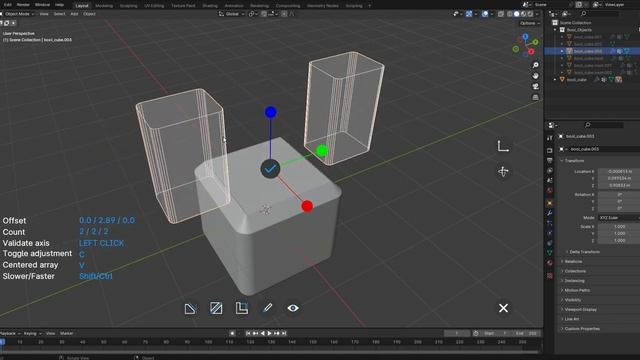Open the viewport Options dropdown
Screen dimensions: 640x360
(x=530, y=23)
